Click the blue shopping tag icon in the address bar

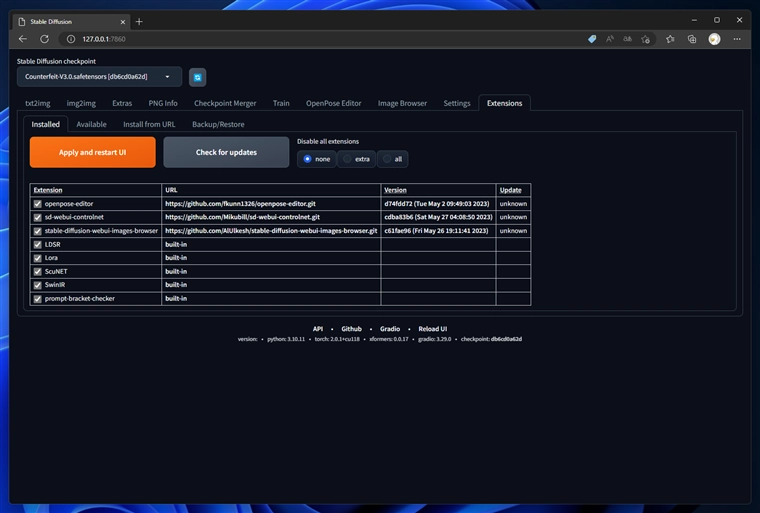pyautogui.click(x=592, y=39)
